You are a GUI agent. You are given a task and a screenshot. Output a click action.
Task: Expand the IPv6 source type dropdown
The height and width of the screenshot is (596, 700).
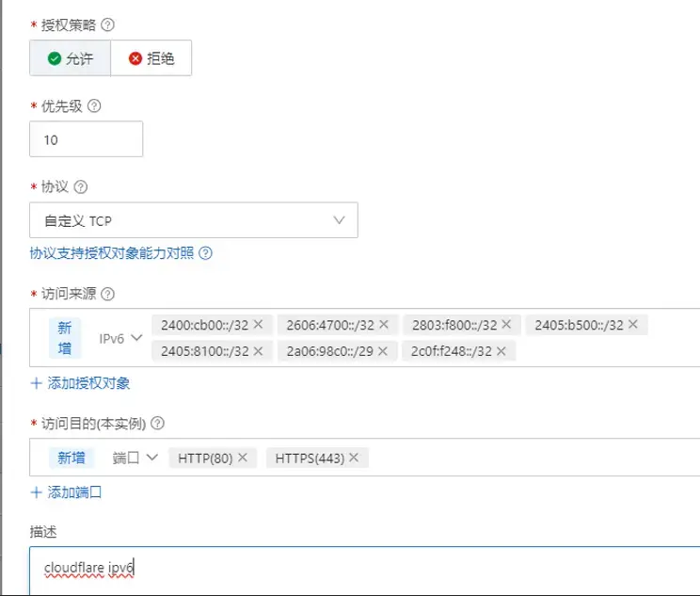coord(120,337)
